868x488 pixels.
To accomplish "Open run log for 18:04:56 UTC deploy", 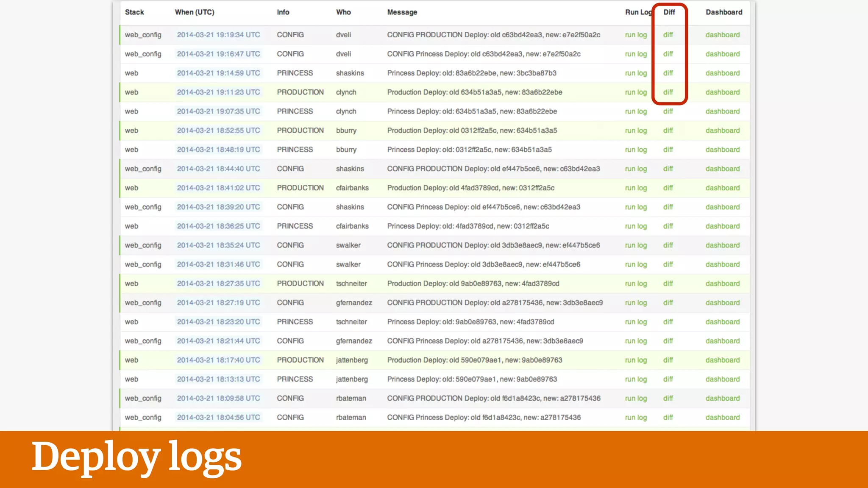I will [x=636, y=417].
